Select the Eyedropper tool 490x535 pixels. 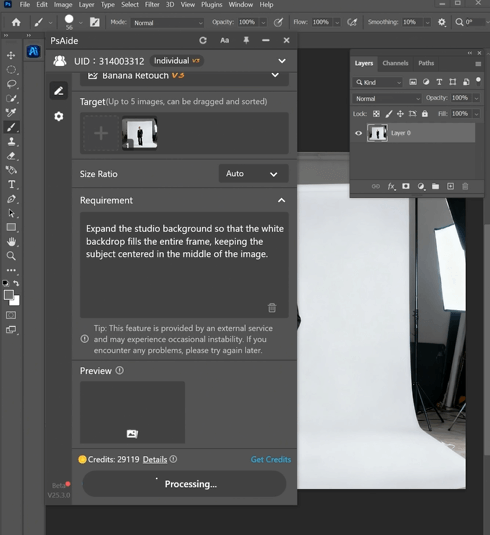click(11, 113)
